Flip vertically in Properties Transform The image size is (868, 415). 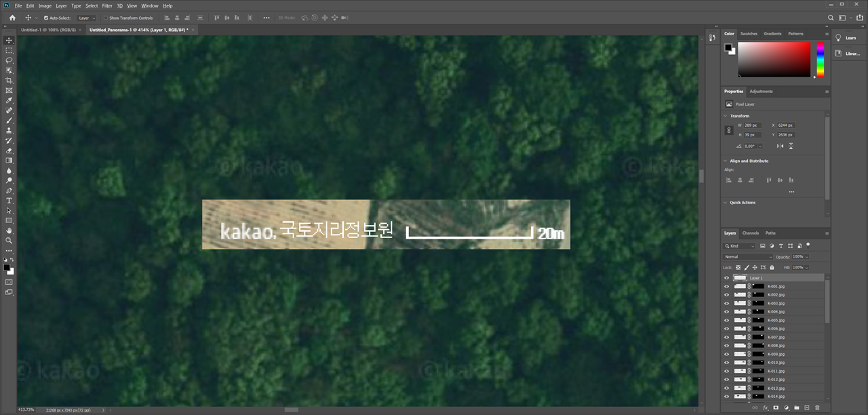(791, 146)
